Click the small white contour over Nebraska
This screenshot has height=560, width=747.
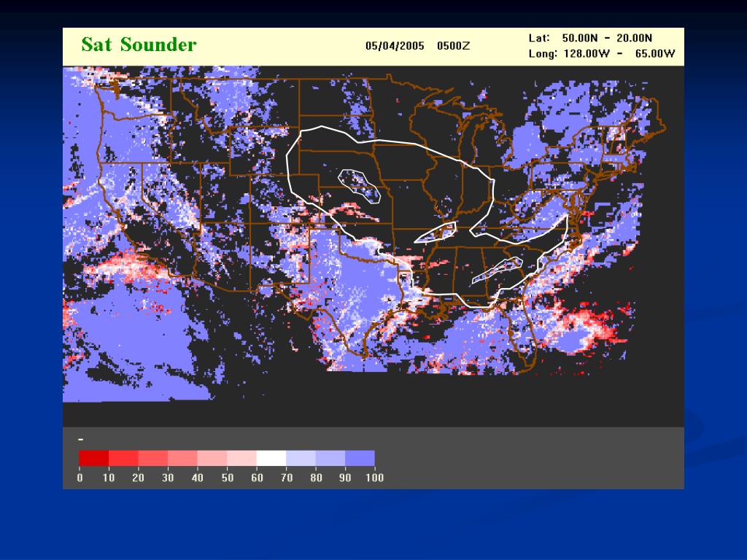(359, 186)
